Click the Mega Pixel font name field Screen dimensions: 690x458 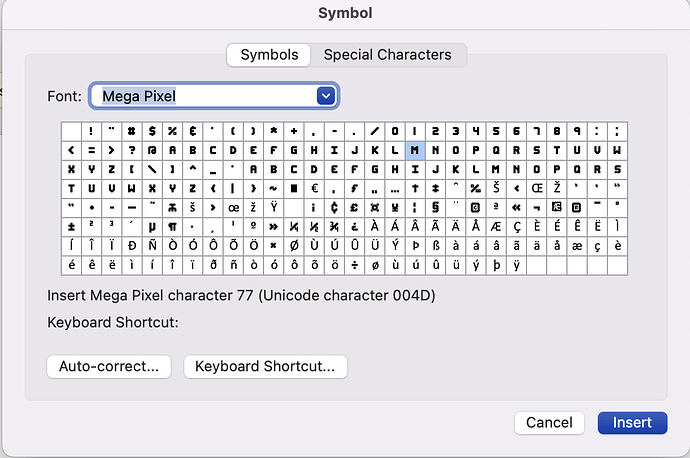pyautogui.click(x=202, y=96)
